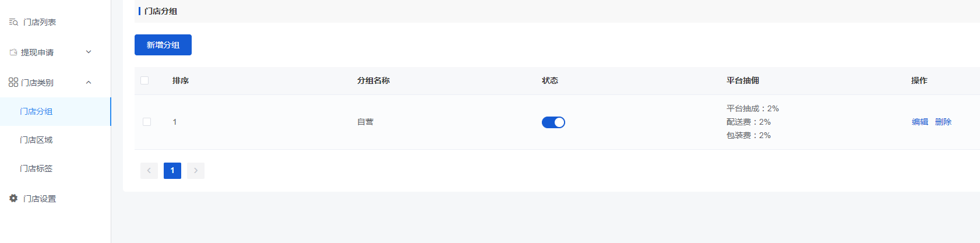Click the 门店设置 gear icon
Image resolution: width=980 pixels, height=243 pixels.
click(x=13, y=198)
